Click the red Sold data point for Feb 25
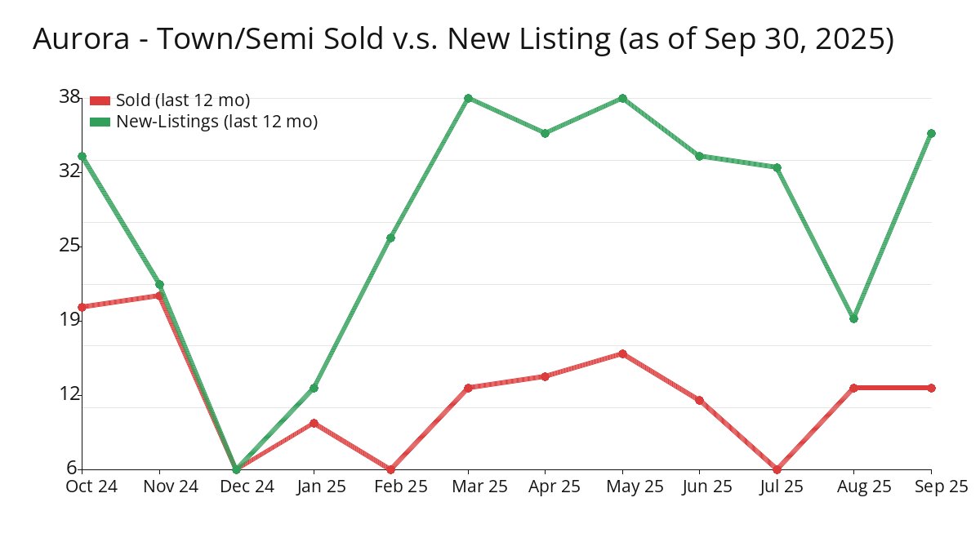Screen dimensions: 980x551 click(x=390, y=469)
